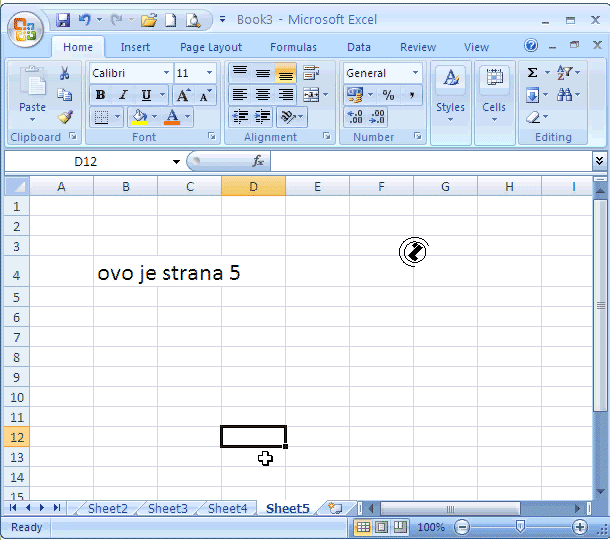This screenshot has width=610, height=540.
Task: Click the Save icon in quick access toolbar
Action: (x=63, y=20)
